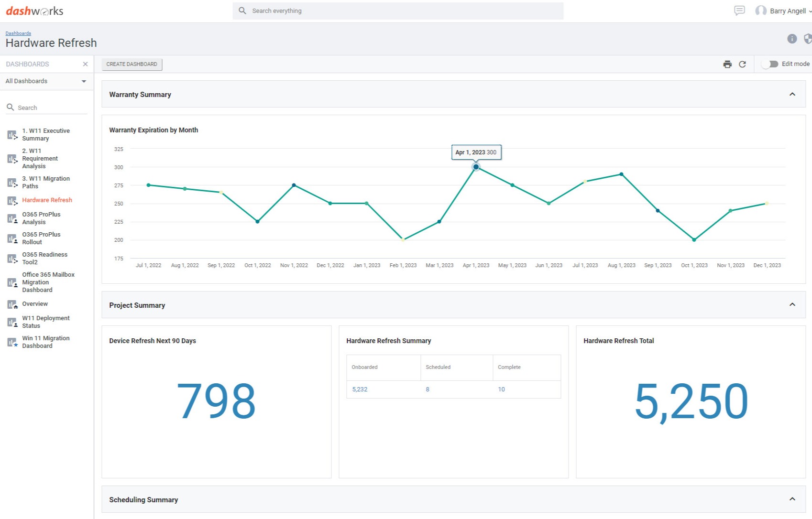Collapse the Warranty Summary section
The height and width of the screenshot is (519, 812).
(x=792, y=94)
